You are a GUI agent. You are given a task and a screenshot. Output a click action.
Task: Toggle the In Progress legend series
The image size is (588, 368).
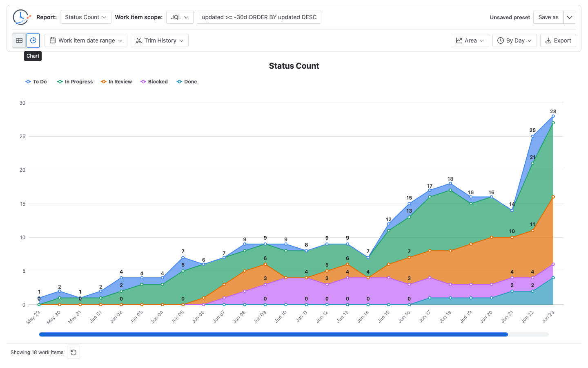75,82
